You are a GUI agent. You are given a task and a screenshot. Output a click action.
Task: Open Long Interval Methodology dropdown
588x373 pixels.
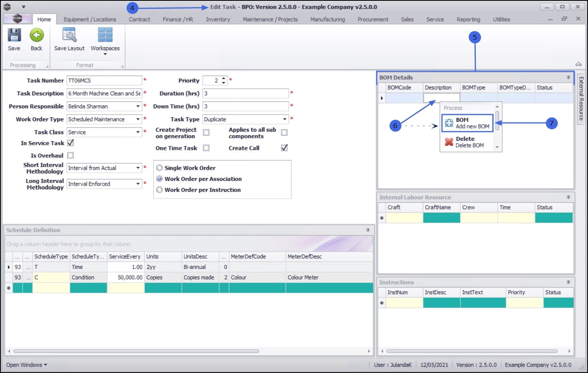[138, 184]
